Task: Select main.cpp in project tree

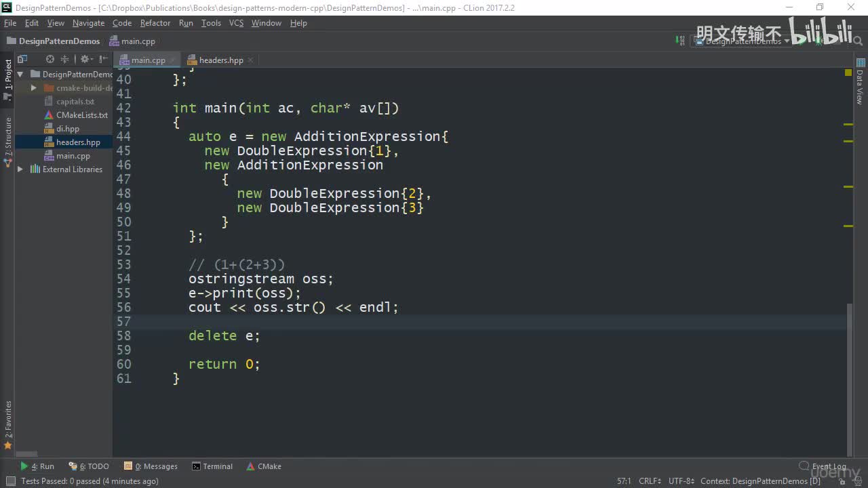Action: pos(73,156)
